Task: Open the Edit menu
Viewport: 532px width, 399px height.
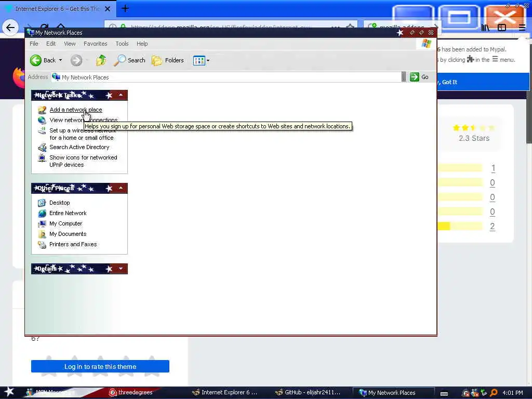Action: pos(51,44)
